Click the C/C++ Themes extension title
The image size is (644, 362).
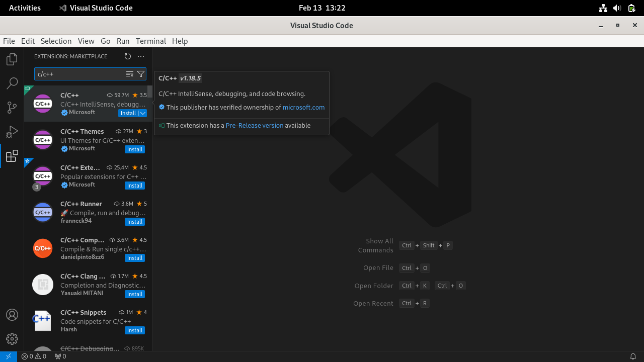82,131
